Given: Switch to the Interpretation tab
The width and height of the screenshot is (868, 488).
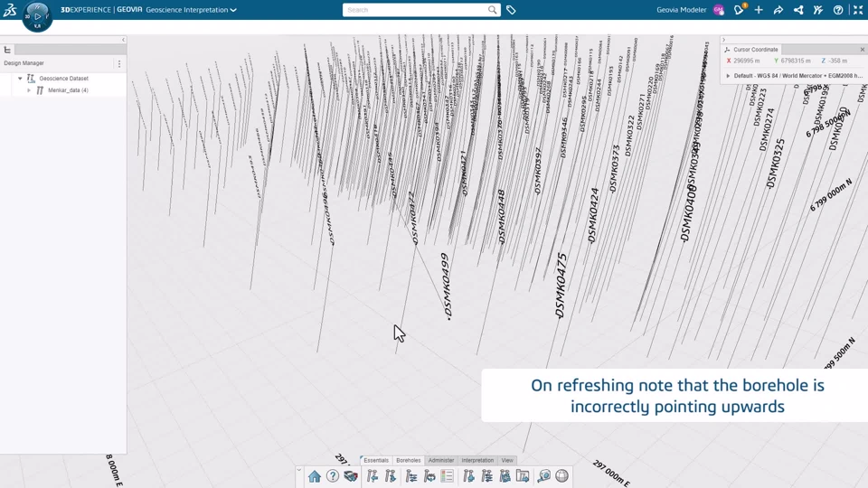Looking at the screenshot, I should [x=477, y=460].
